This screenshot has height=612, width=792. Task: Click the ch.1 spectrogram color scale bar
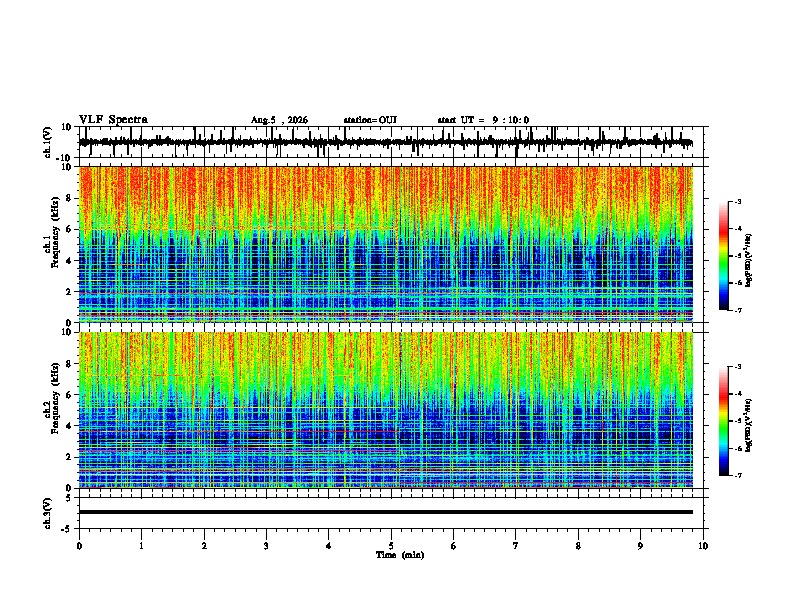point(723,256)
